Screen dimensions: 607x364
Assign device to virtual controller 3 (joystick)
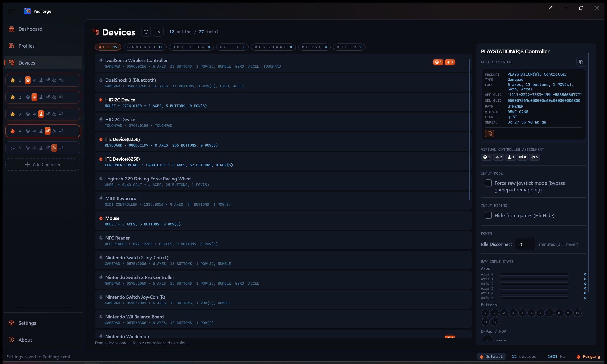511,157
